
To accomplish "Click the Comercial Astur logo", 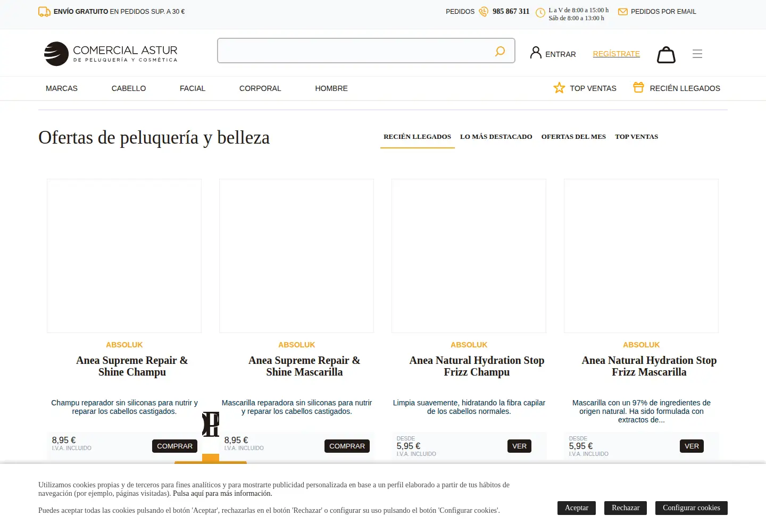I will (x=111, y=54).
